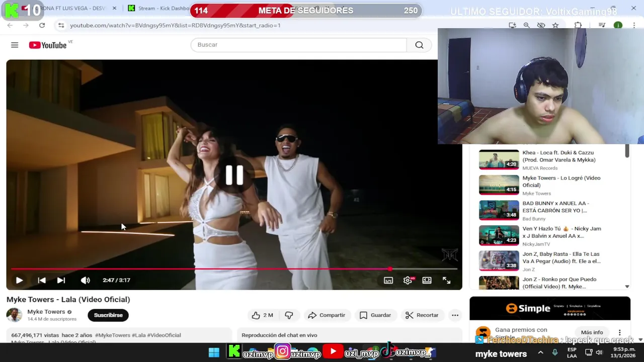The height and width of the screenshot is (362, 644).
Task: Enter fullscreen on the video player
Action: click(446, 281)
